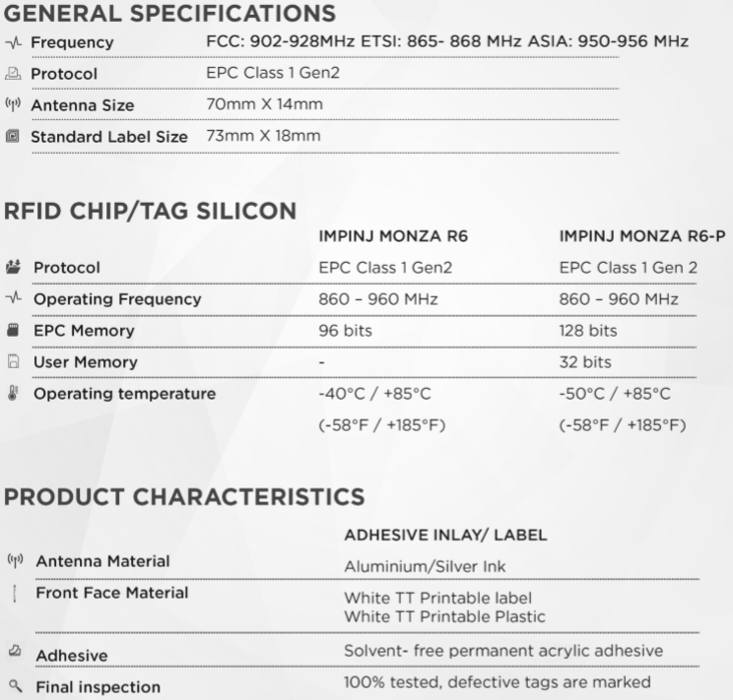Screen dimensions: 733x700
Task: Click the Antenna Material signal icon
Action: [x=15, y=560]
